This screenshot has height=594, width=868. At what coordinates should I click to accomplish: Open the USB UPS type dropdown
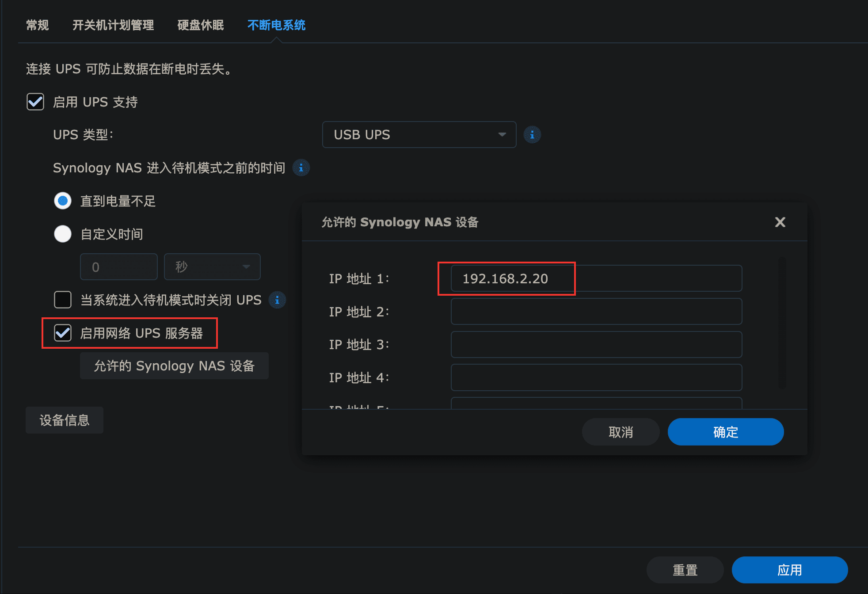pos(419,134)
